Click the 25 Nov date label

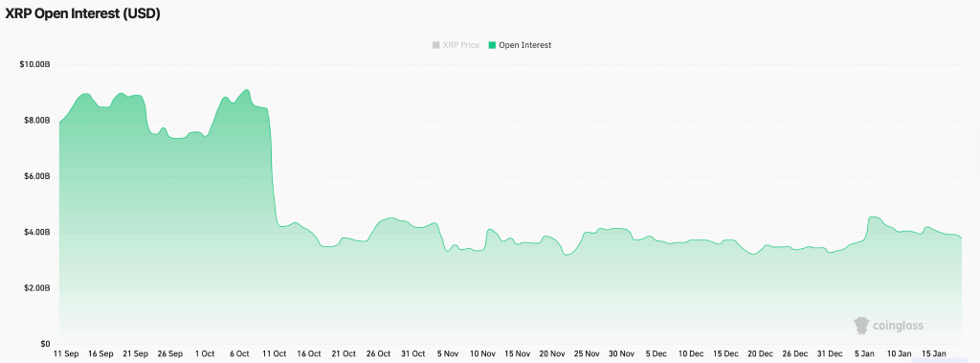click(x=587, y=354)
